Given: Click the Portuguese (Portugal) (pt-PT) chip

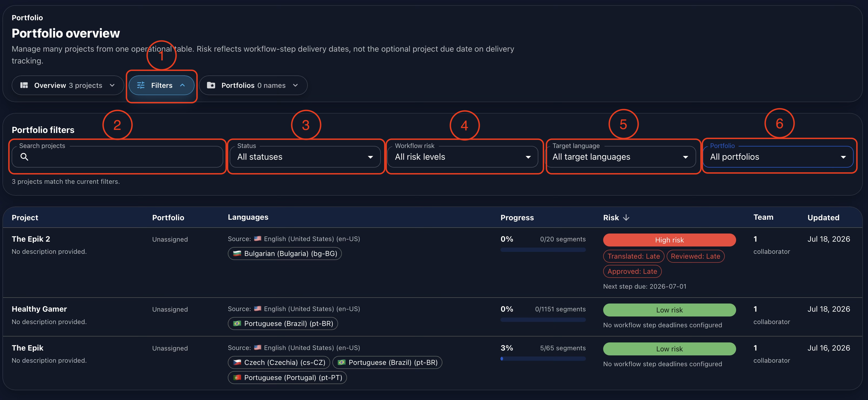Looking at the screenshot, I should tap(287, 377).
